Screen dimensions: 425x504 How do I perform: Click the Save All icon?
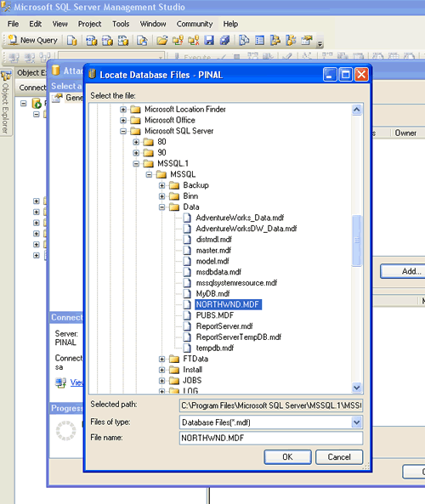[224, 41]
